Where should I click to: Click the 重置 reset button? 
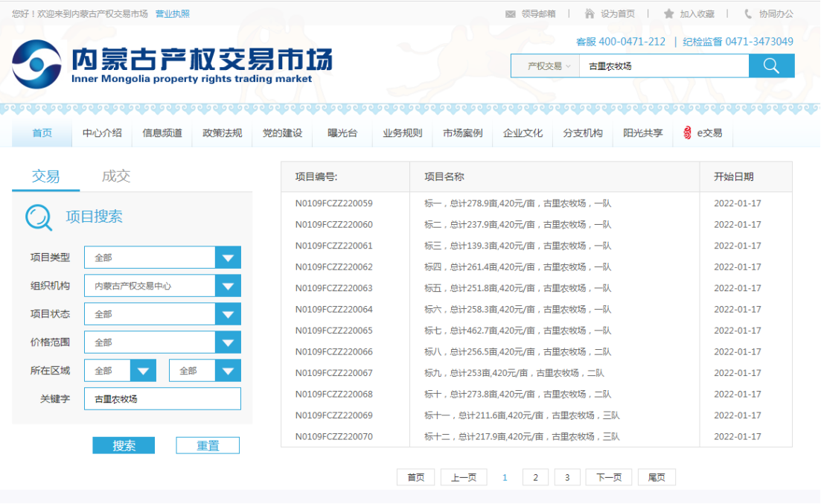tap(208, 445)
